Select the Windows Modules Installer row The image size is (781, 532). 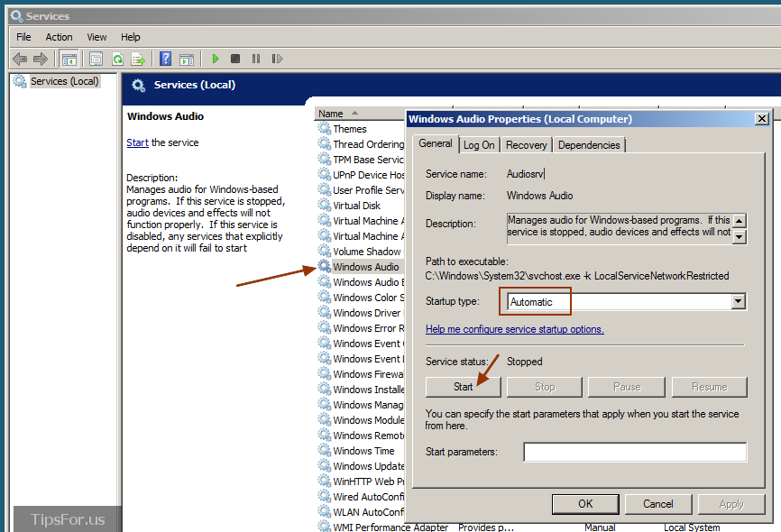pos(361,420)
